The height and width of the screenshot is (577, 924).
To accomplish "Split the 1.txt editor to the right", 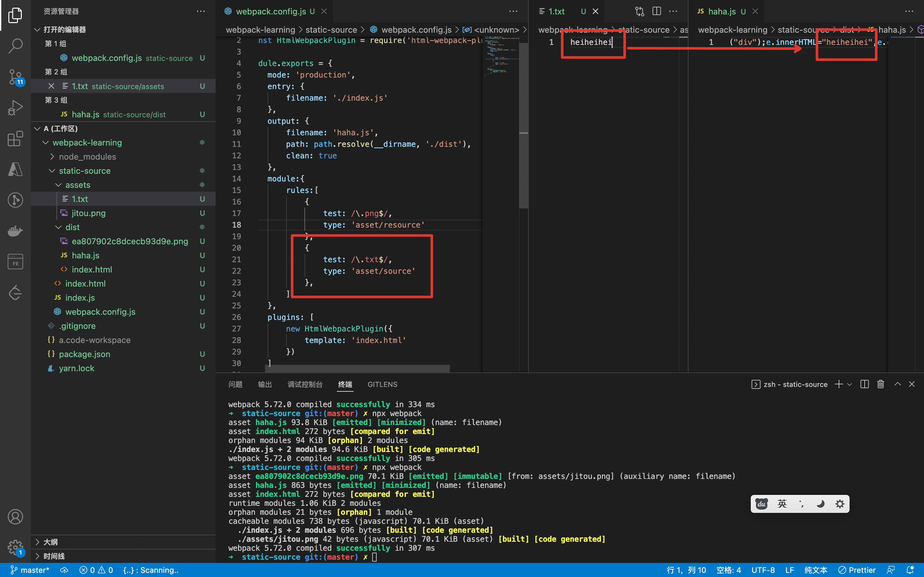I will (x=656, y=12).
